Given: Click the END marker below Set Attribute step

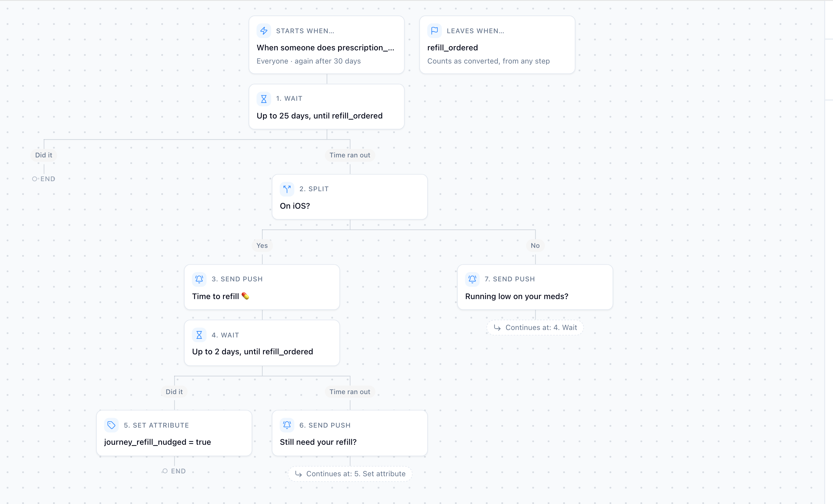Looking at the screenshot, I should (x=174, y=471).
